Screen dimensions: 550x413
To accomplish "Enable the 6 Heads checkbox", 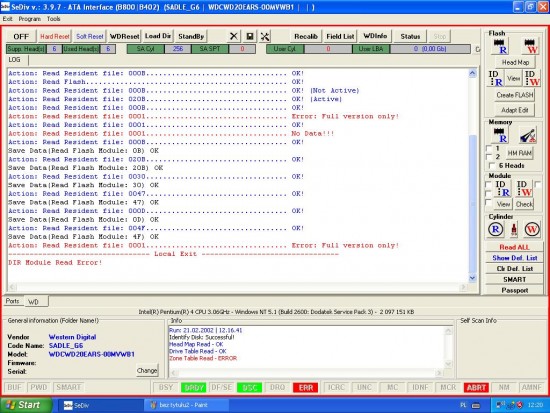I will click(x=492, y=166).
